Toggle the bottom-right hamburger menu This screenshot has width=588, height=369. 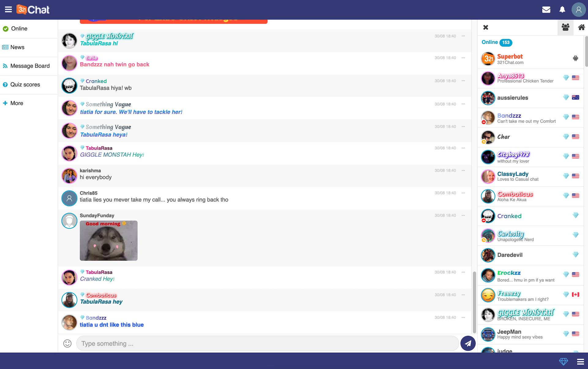click(x=580, y=361)
